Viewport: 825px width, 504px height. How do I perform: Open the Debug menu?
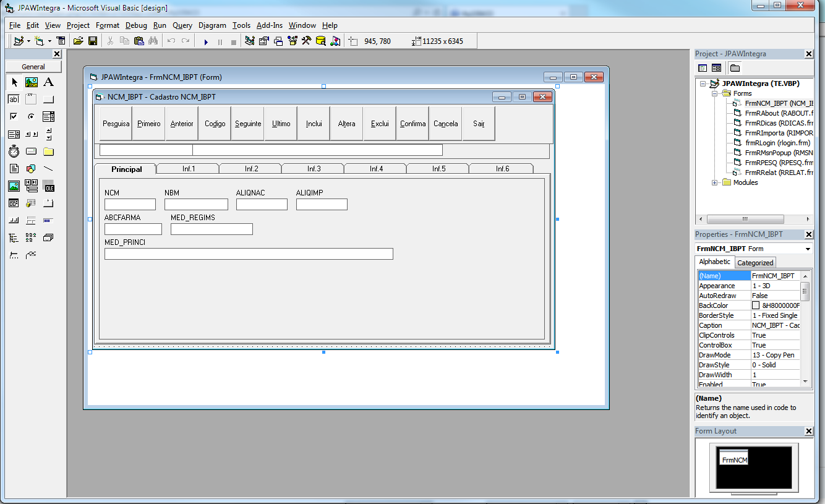pos(136,25)
